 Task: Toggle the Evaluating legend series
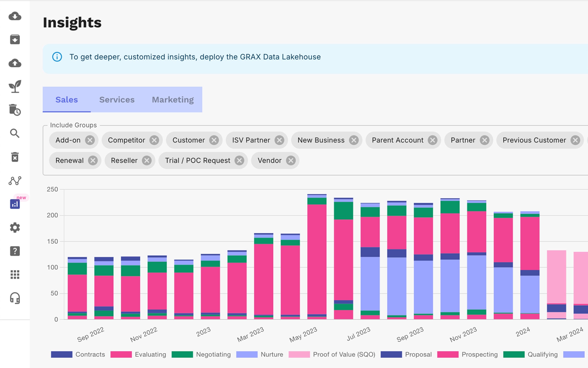click(138, 354)
